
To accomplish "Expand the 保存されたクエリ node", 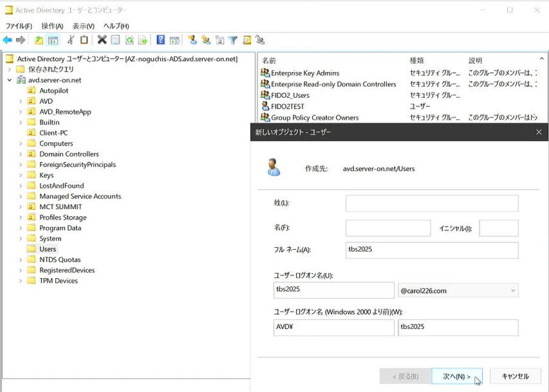I will pyautogui.click(x=10, y=70).
